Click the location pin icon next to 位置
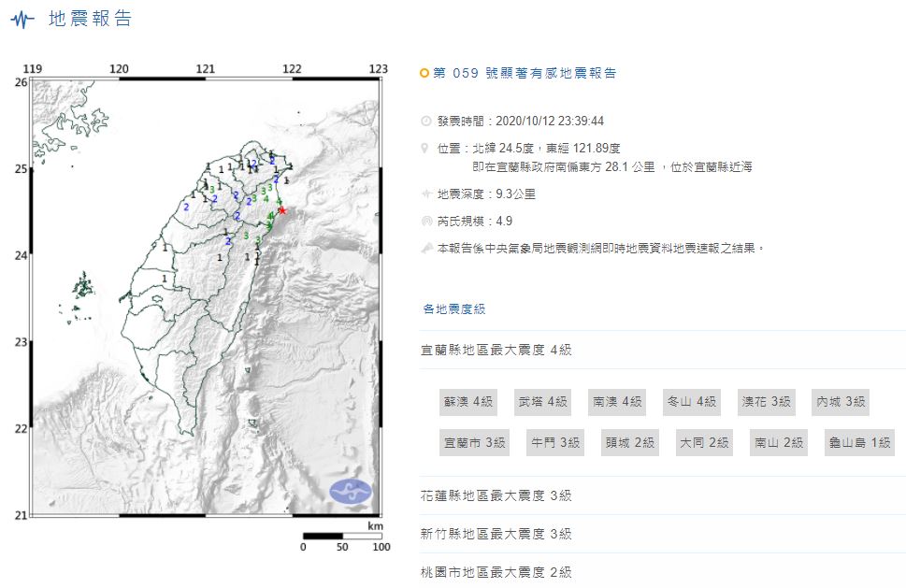 [x=426, y=149]
